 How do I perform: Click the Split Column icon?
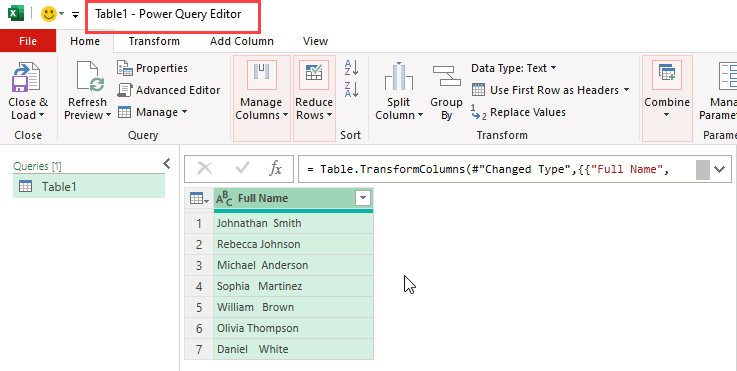tap(399, 76)
